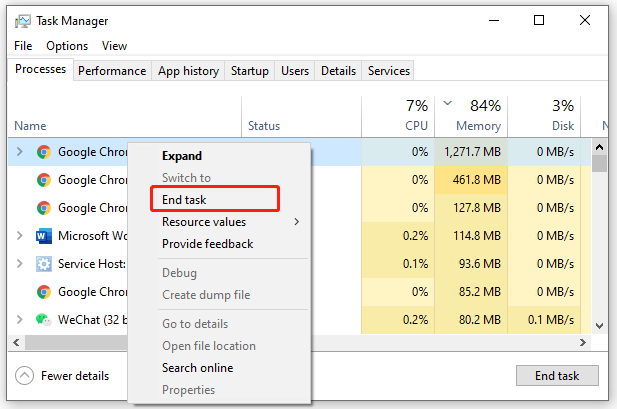Viewport: 617px width, 409px height.
Task: Choose End task from context menu
Action: [184, 200]
